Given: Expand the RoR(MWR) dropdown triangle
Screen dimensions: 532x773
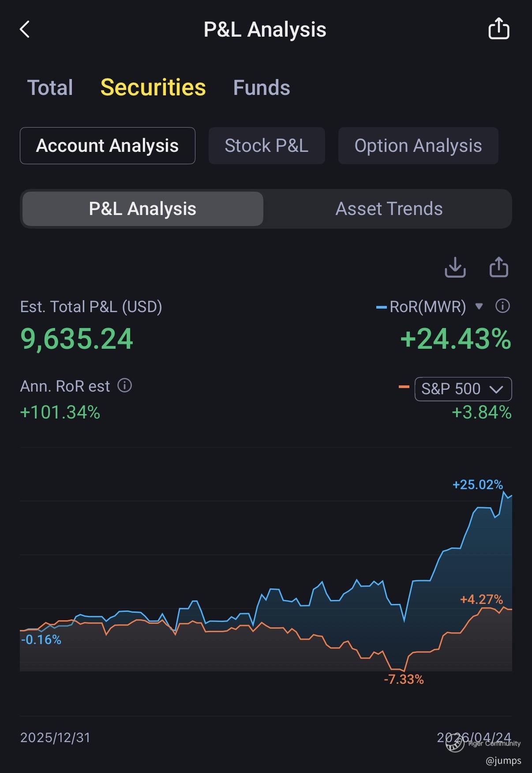Looking at the screenshot, I should (x=479, y=306).
